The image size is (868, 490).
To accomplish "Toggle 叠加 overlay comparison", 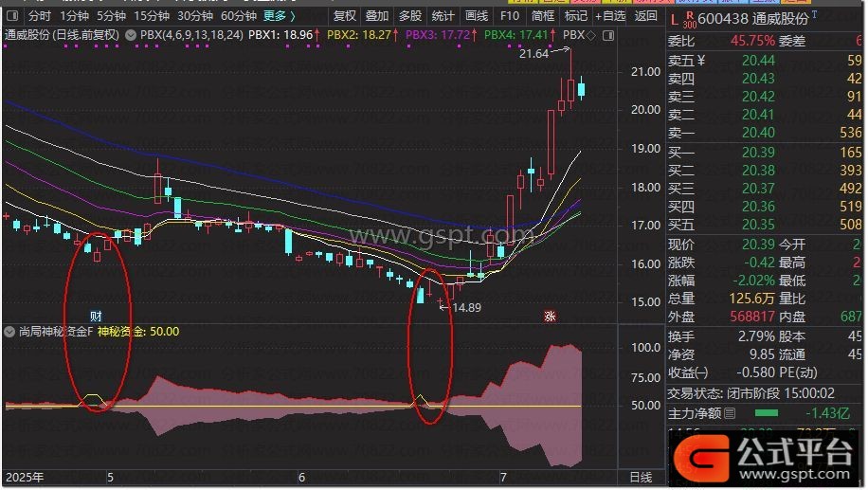I will [377, 16].
